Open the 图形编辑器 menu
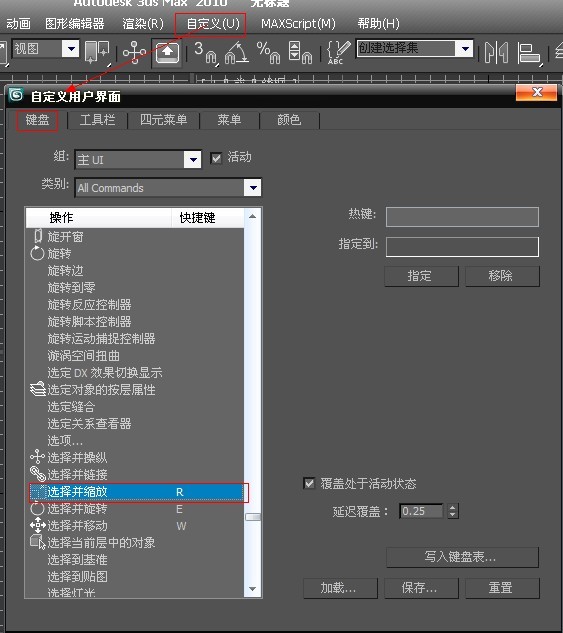This screenshot has height=633, width=563. (75, 24)
